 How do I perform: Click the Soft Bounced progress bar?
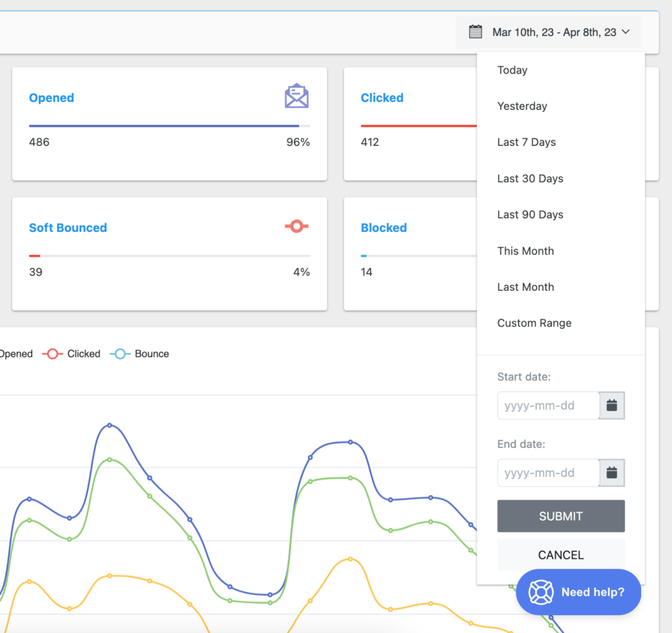169,256
